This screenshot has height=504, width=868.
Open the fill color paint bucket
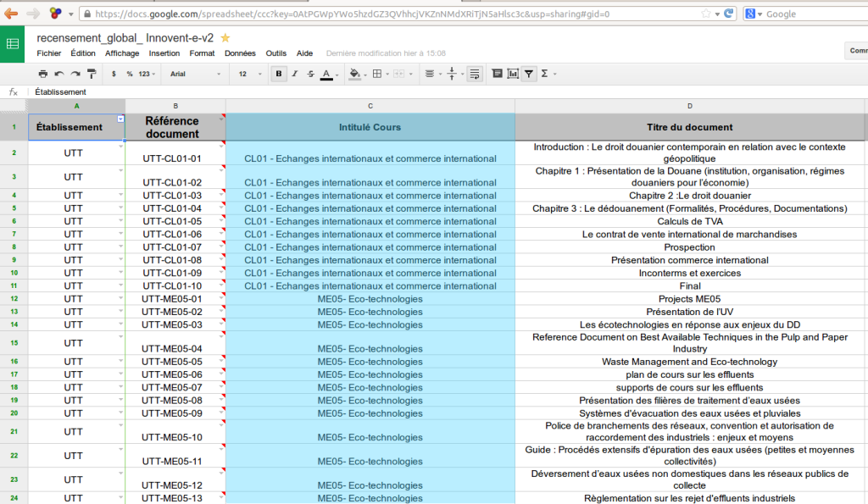354,74
